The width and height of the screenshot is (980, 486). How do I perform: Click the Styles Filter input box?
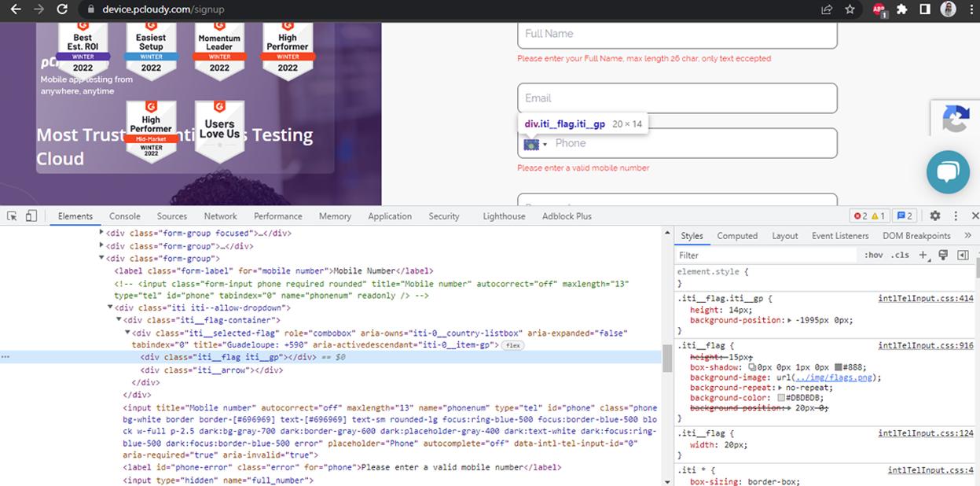(x=766, y=255)
